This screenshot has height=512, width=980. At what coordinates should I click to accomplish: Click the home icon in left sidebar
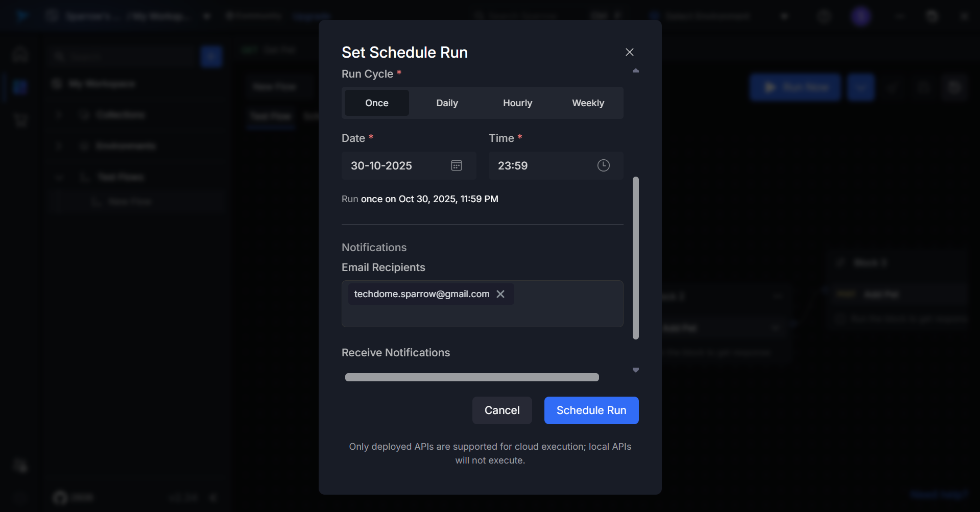20,54
